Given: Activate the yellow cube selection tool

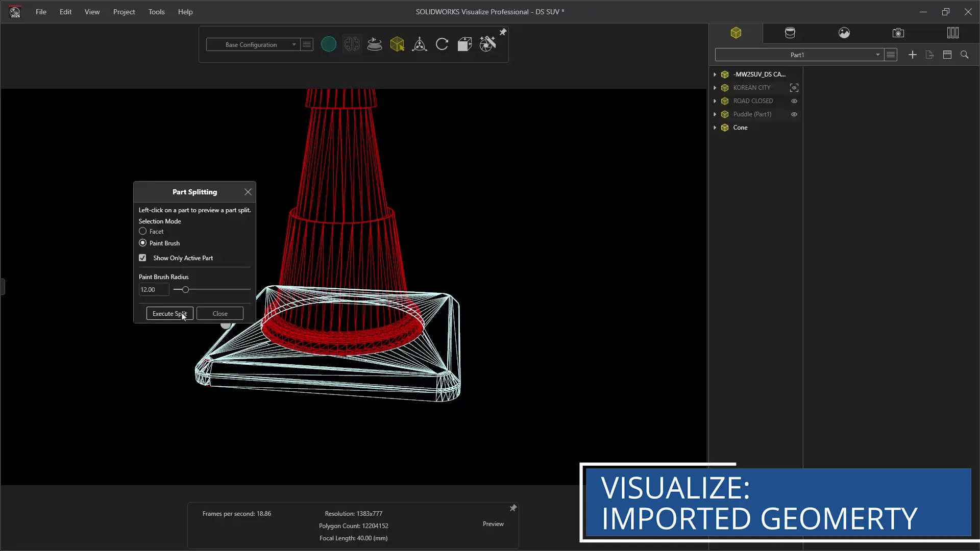Looking at the screenshot, I should pyautogui.click(x=397, y=44).
